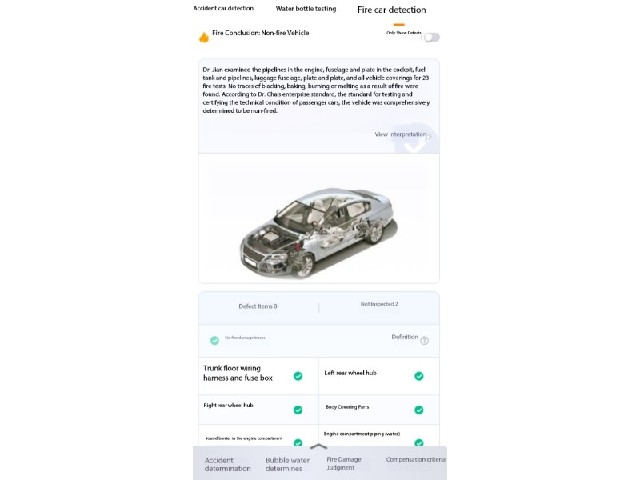The image size is (640, 480).
Task: Select Defect Items 0 filter
Action: click(x=258, y=307)
